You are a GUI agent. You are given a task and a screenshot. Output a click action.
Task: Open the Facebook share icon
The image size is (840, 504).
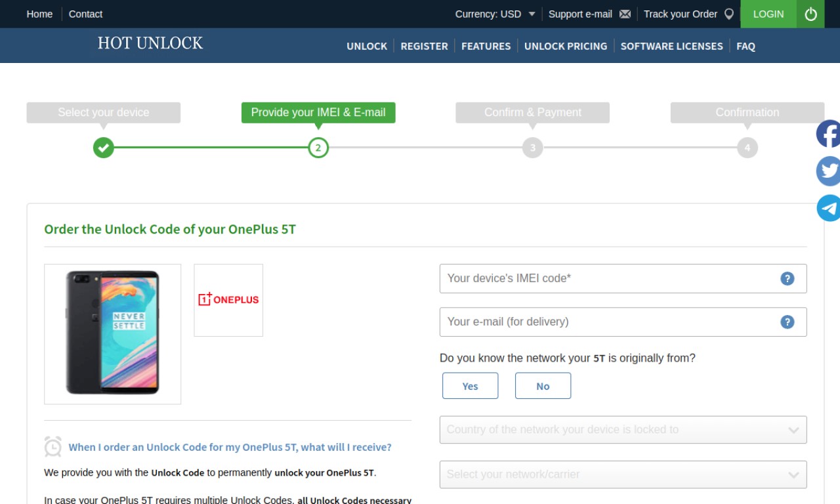coord(828,134)
